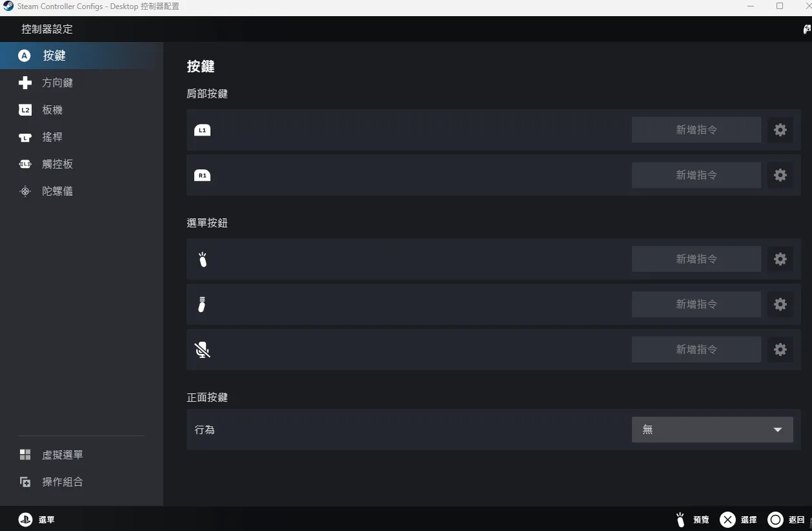This screenshot has height=531, width=812.
Task: Click 新增指令 for the L1 button
Action: (x=696, y=130)
